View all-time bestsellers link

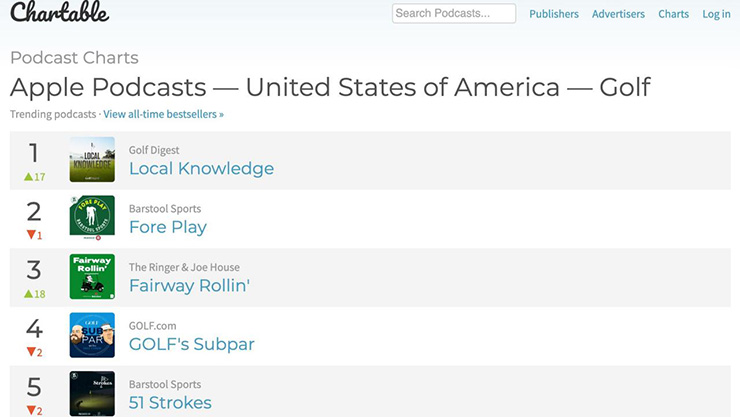pyautogui.click(x=163, y=114)
